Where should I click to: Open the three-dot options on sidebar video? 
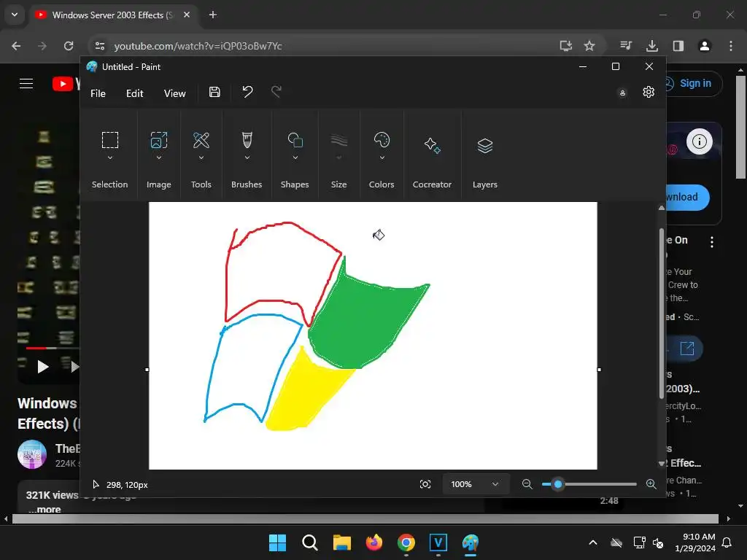point(712,242)
